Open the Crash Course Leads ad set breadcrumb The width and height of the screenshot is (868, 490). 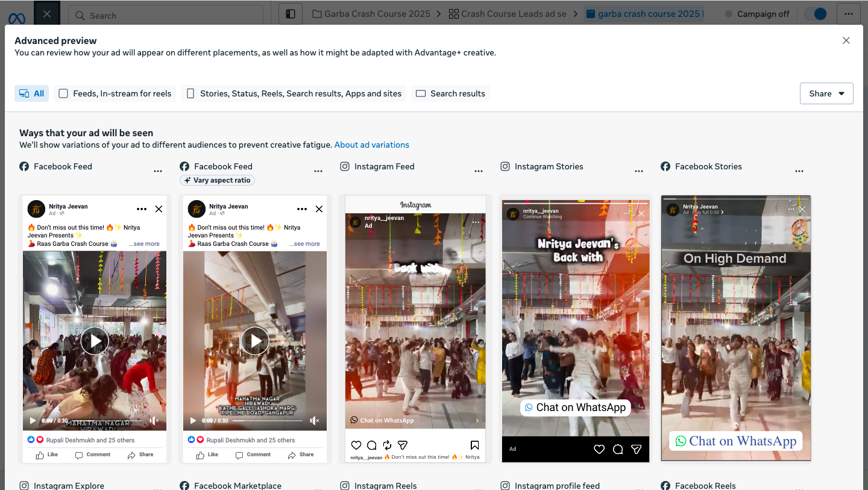tap(508, 14)
